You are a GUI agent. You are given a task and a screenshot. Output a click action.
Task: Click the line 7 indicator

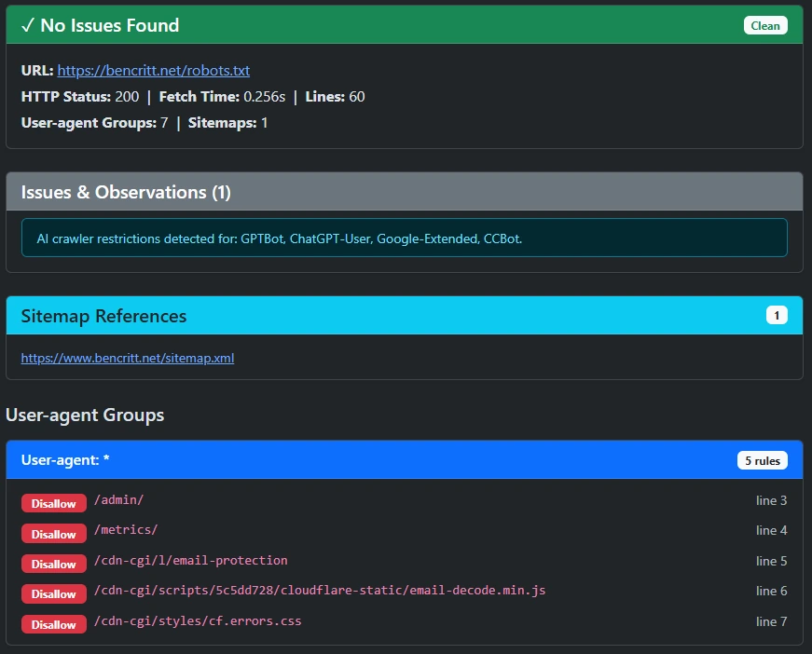point(771,621)
